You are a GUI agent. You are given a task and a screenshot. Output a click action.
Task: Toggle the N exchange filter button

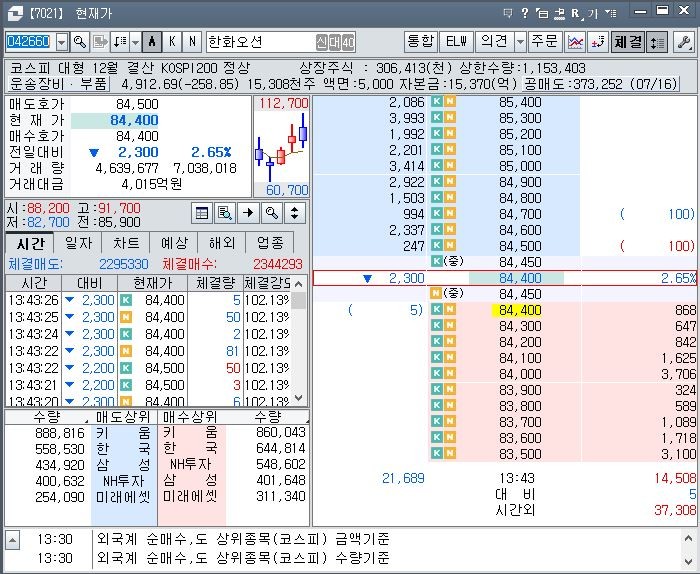click(x=192, y=42)
